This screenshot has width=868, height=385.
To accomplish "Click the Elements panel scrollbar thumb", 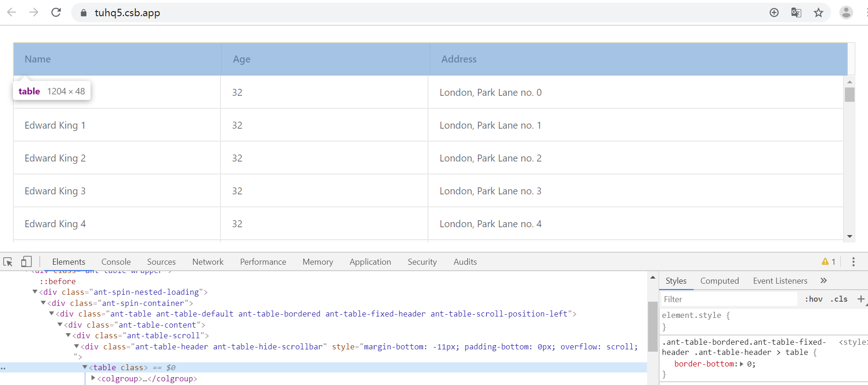I will pos(652,327).
